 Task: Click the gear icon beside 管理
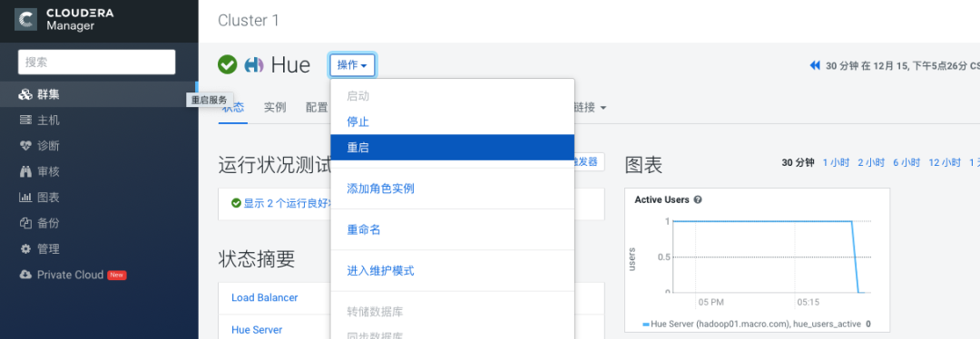pyautogui.click(x=25, y=248)
